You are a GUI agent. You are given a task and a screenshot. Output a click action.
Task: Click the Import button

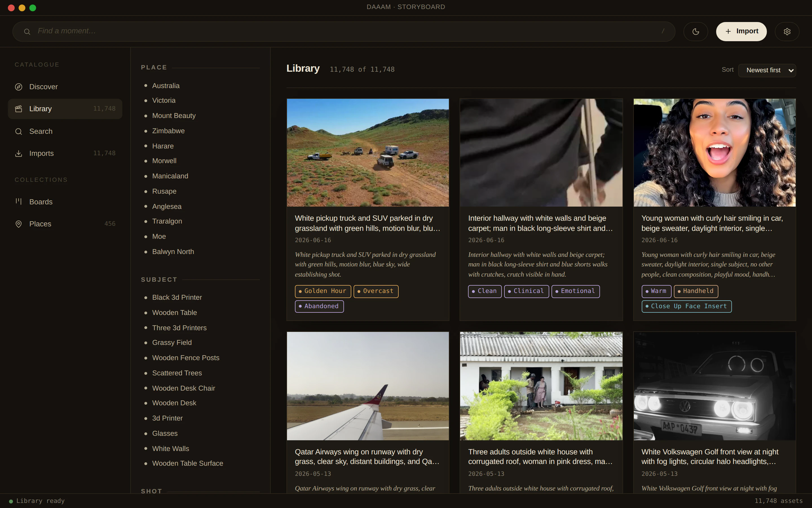tap(741, 32)
